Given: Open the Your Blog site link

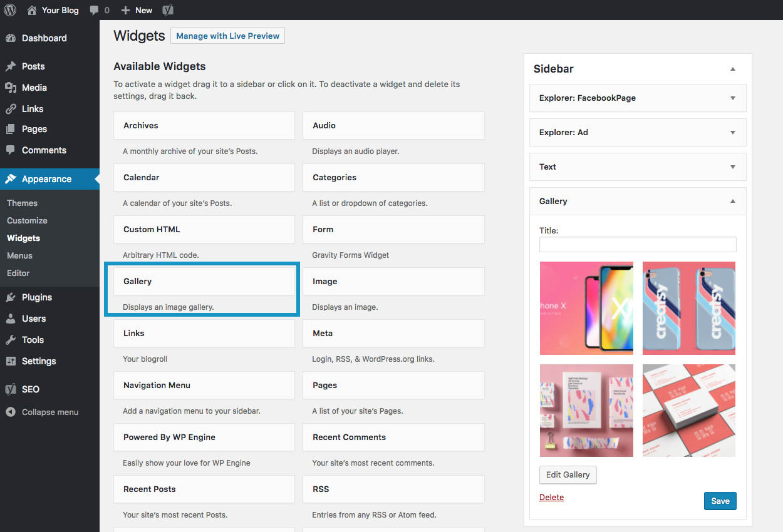Looking at the screenshot, I should [60, 10].
